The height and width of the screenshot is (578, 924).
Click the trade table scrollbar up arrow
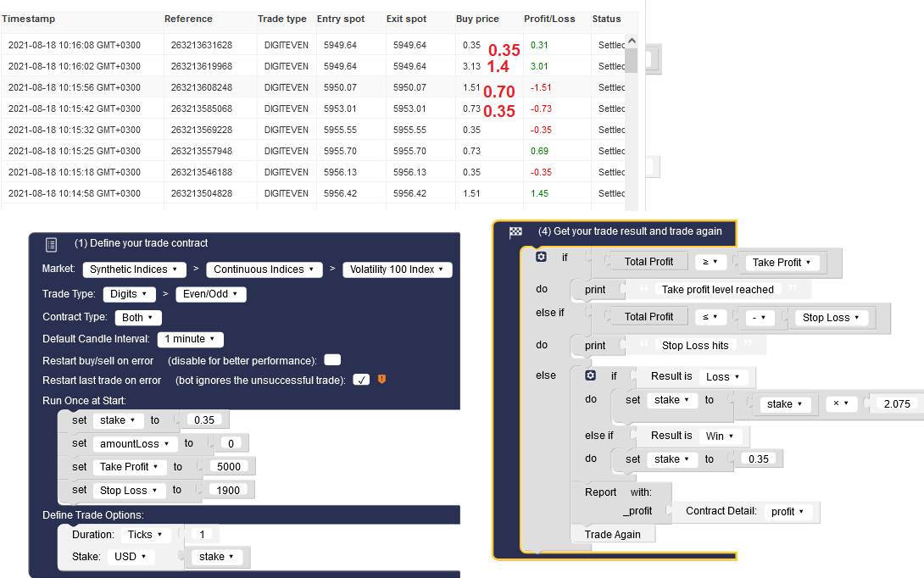click(632, 39)
